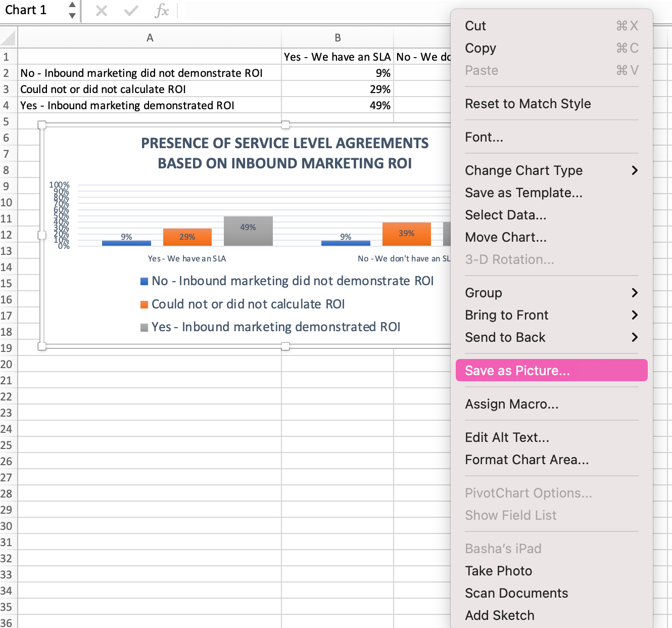
Task: Click the chart's bottom-center resize handle
Action: tap(285, 346)
